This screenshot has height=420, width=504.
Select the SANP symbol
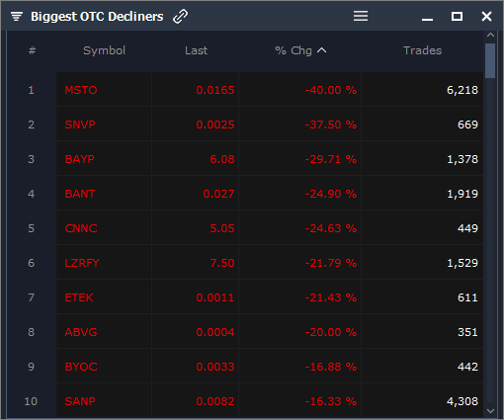pyautogui.click(x=80, y=401)
